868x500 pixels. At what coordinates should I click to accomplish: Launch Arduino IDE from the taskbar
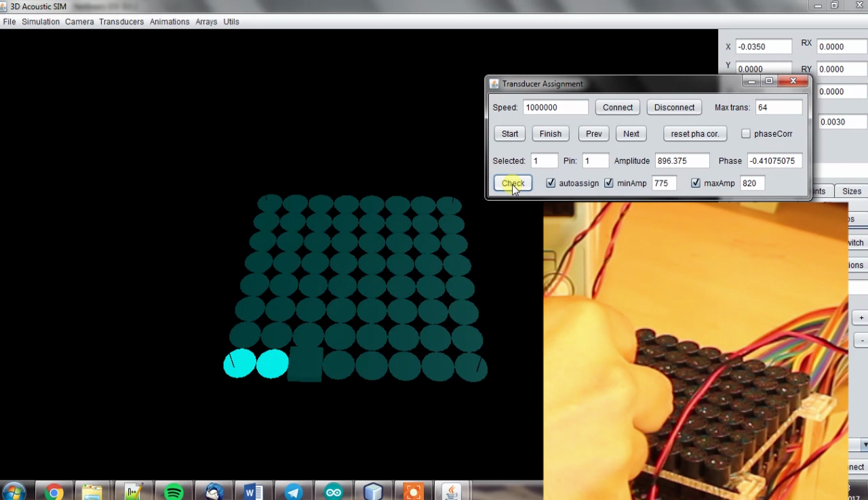[333, 491]
